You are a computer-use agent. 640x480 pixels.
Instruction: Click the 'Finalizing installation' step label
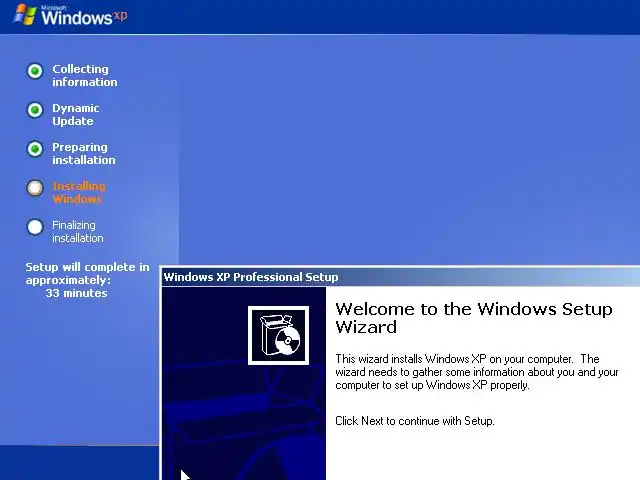(x=78, y=231)
